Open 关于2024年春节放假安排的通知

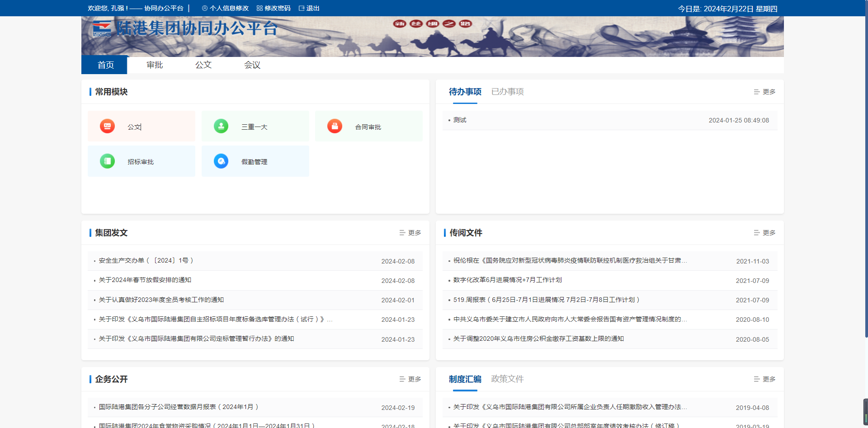[145, 280]
